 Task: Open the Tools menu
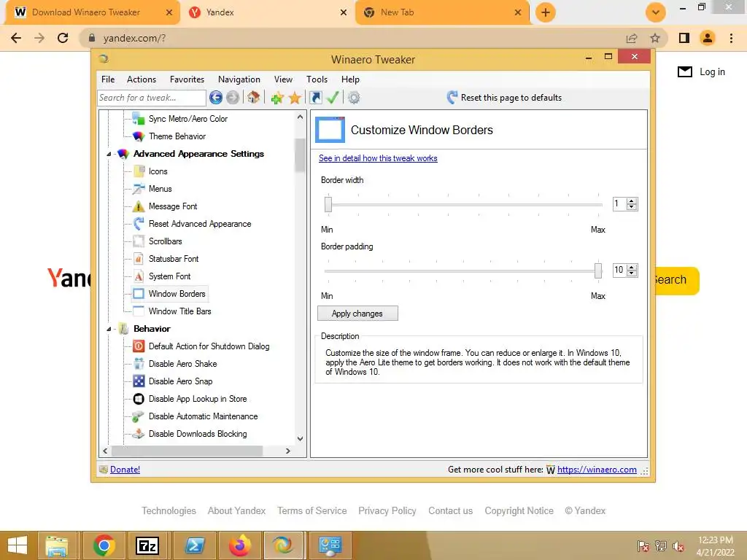tap(317, 79)
